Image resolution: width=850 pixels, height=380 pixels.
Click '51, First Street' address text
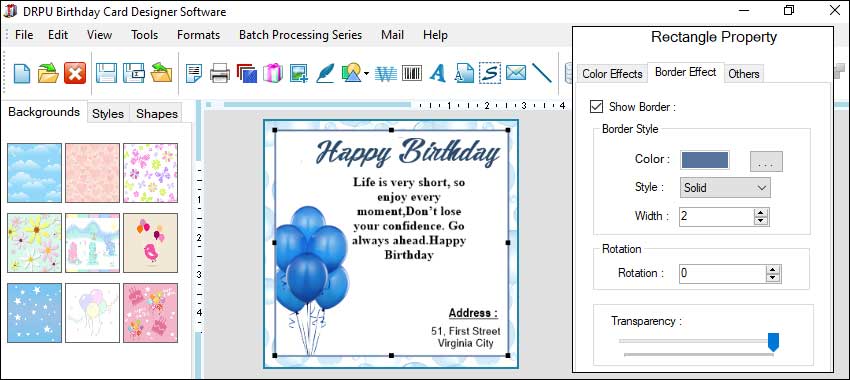466,331
